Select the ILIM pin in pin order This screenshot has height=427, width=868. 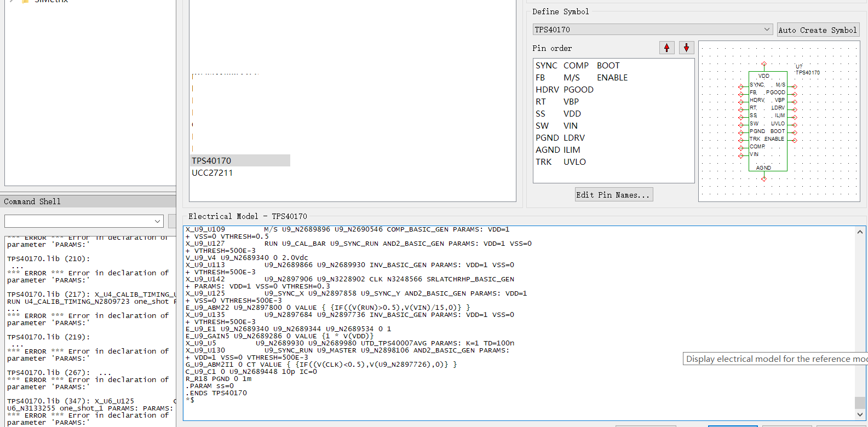pyautogui.click(x=572, y=150)
